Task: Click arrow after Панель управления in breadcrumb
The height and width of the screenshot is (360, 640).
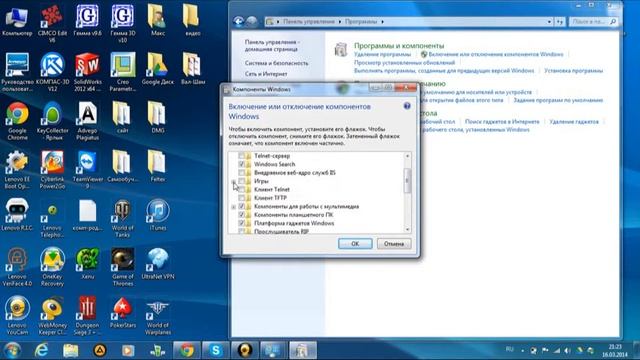Action: point(340,22)
